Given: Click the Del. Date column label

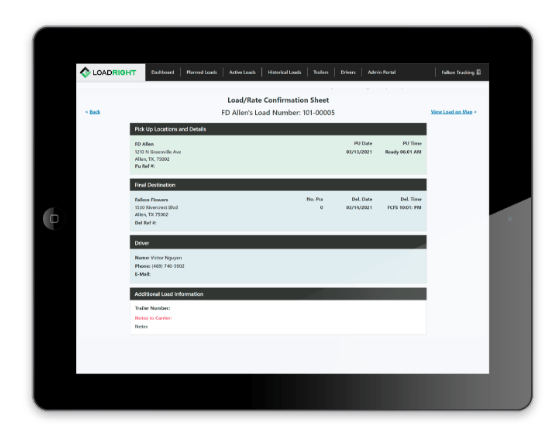Looking at the screenshot, I should point(362,199).
